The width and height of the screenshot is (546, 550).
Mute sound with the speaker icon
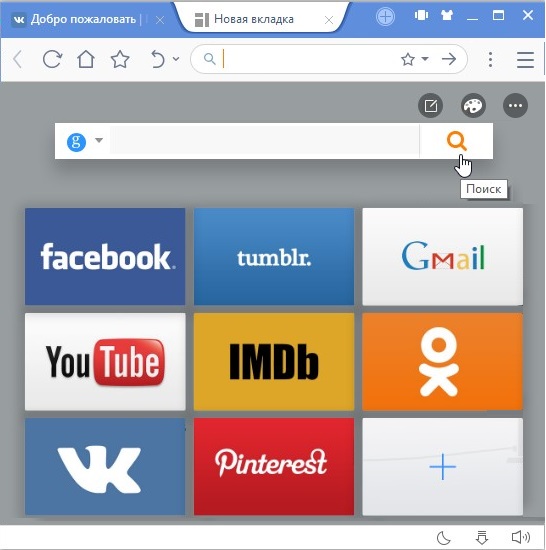pyautogui.click(x=521, y=537)
